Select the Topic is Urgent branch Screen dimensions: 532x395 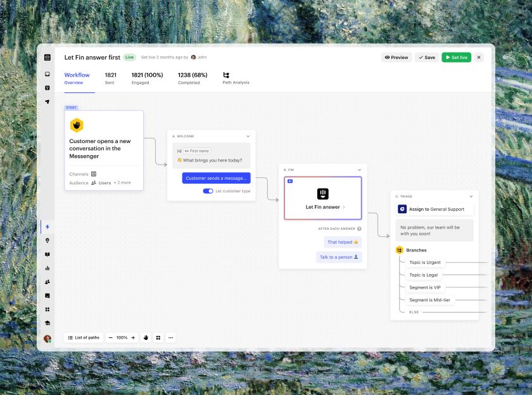tap(425, 263)
